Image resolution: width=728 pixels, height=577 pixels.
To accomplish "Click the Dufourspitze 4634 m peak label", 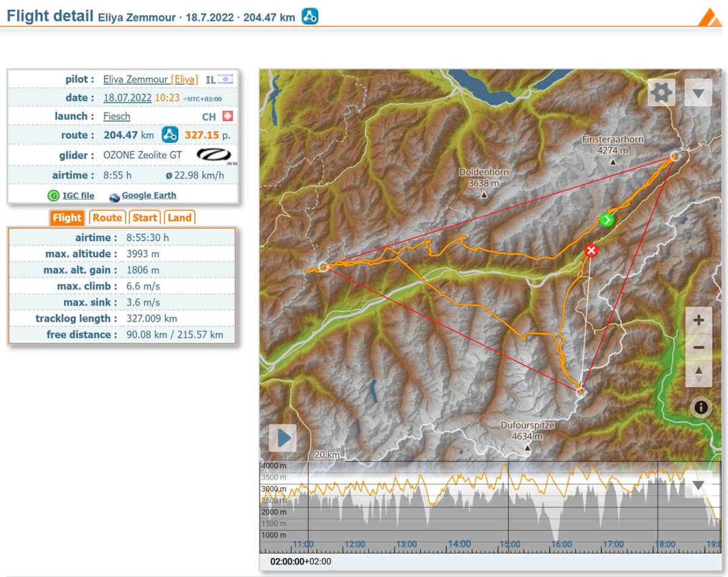I will pyautogui.click(x=527, y=430).
